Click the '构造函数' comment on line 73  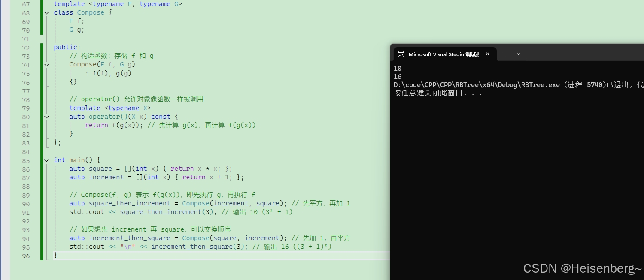[111, 56]
